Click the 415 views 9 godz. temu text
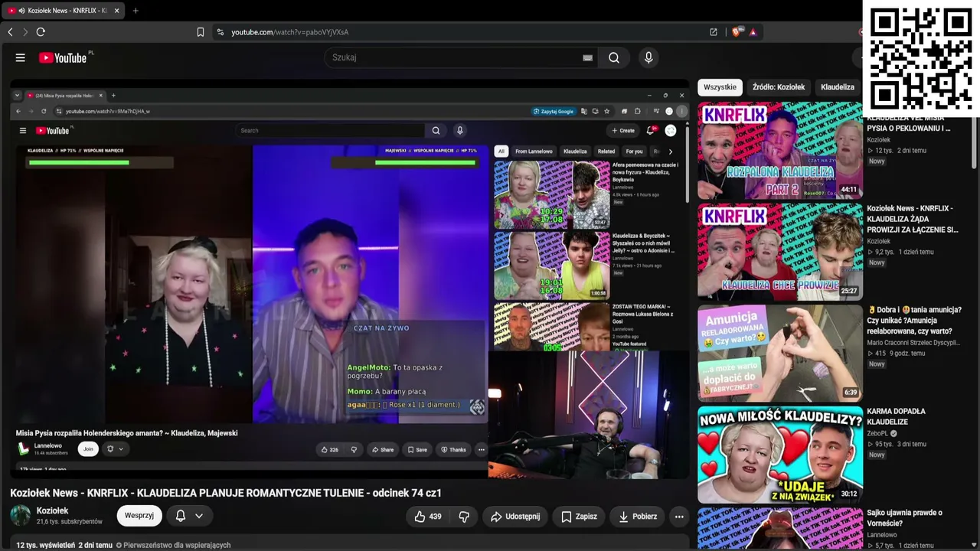 pos(901,354)
